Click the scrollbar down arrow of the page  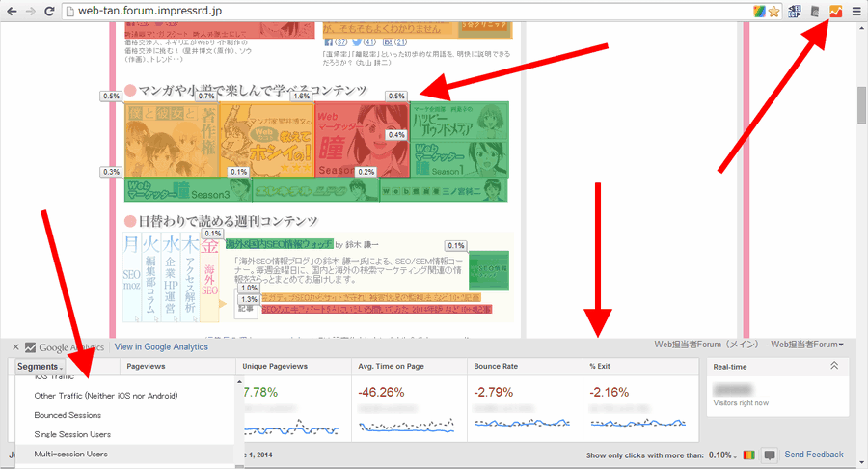[861, 463]
